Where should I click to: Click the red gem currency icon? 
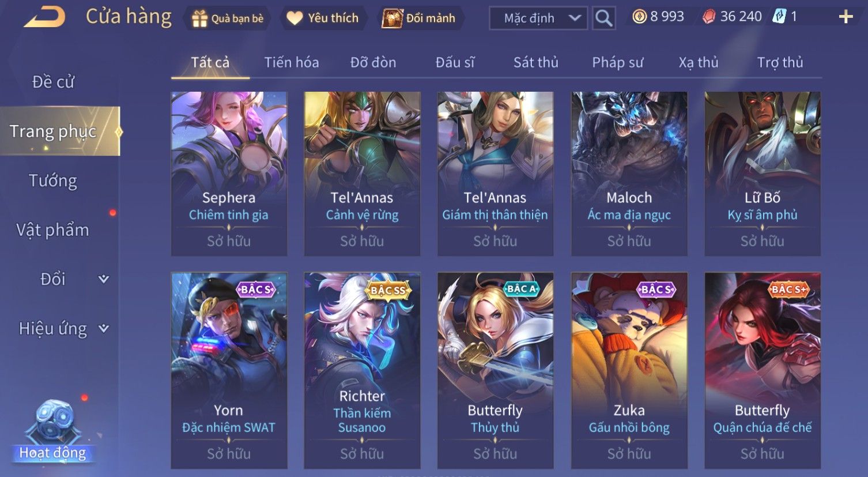pos(708,17)
